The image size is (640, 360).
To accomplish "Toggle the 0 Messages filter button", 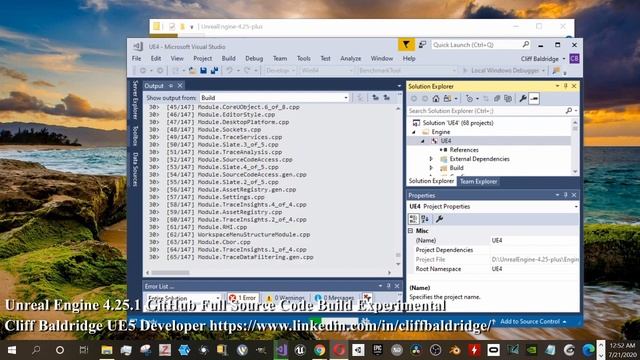I will tap(334, 298).
